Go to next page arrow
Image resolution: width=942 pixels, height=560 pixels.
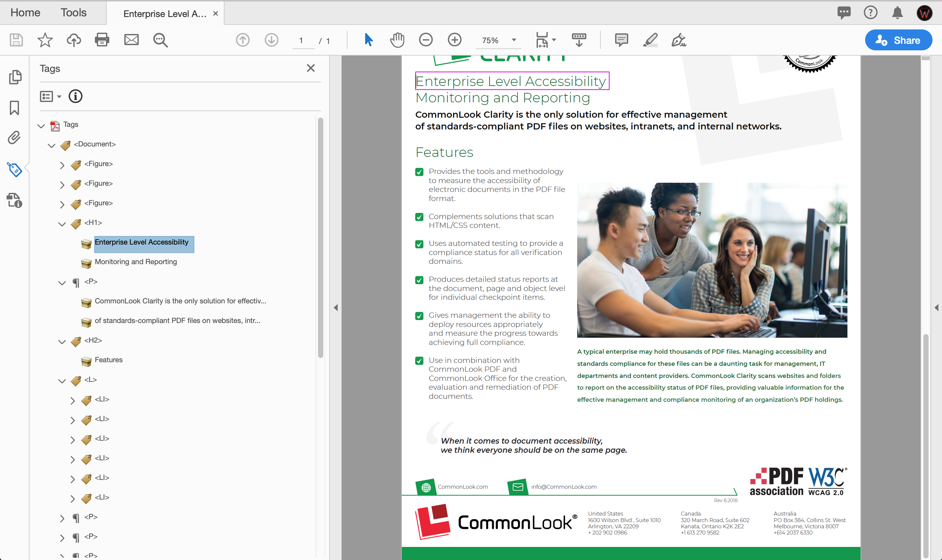[x=272, y=40]
